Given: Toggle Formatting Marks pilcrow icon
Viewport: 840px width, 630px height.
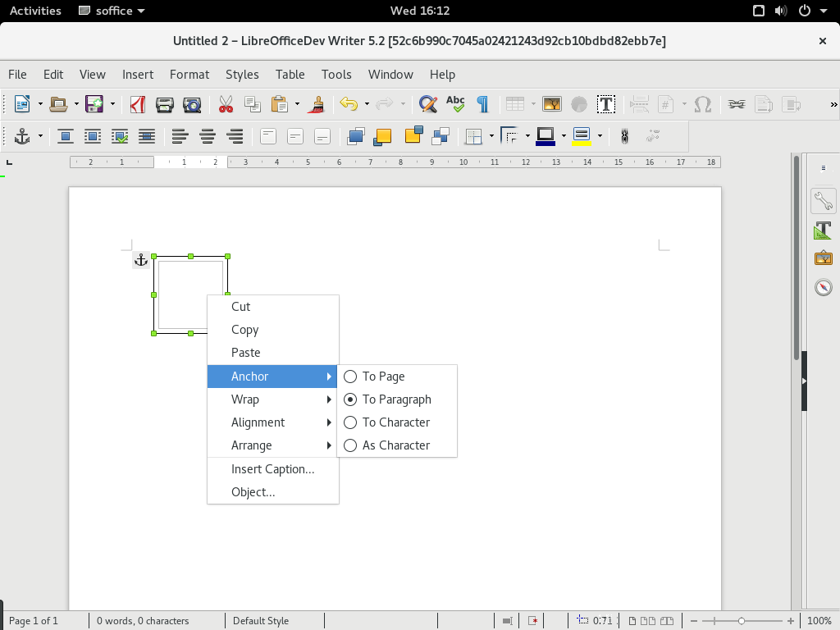Looking at the screenshot, I should click(482, 104).
